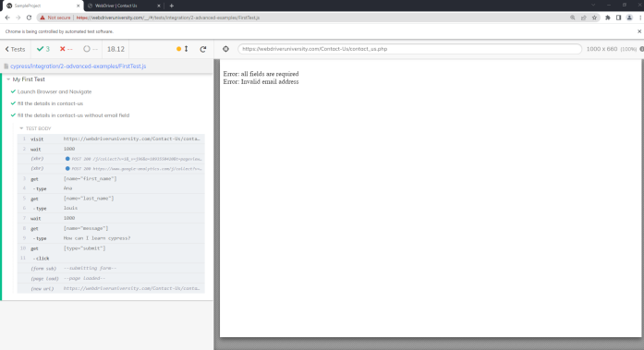Click the Not secure warning icon

pos(43,18)
